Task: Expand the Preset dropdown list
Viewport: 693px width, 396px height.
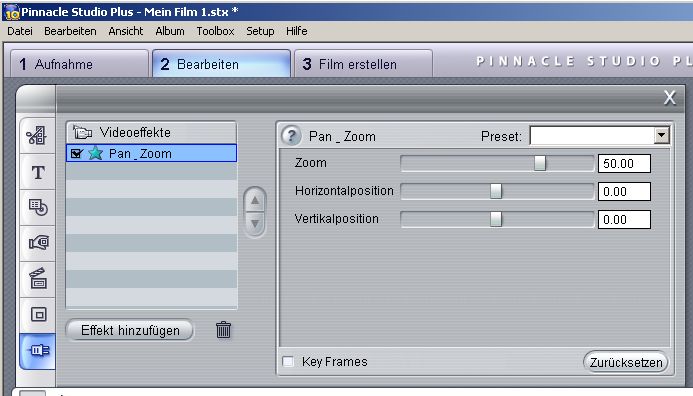Action: coord(662,135)
